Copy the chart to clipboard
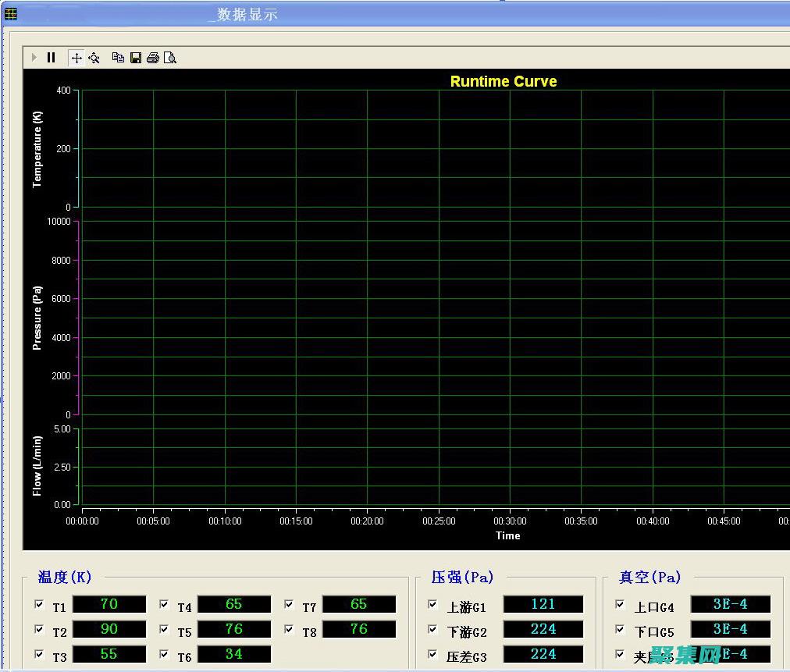This screenshot has height=672, width=790. coord(118,58)
